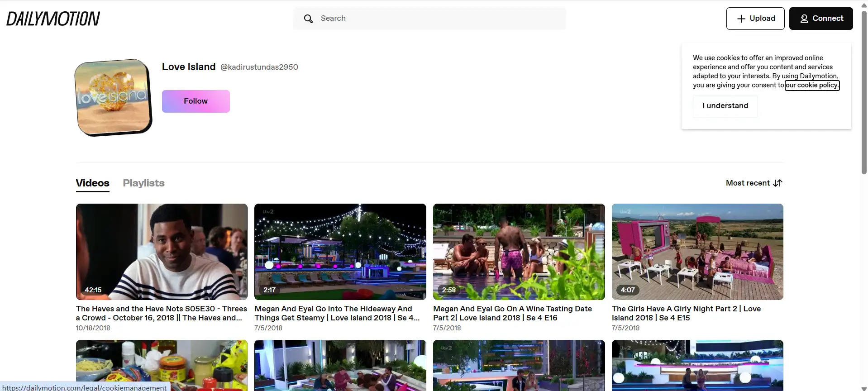
Task: Click the search magnifier icon
Action: pos(308,19)
